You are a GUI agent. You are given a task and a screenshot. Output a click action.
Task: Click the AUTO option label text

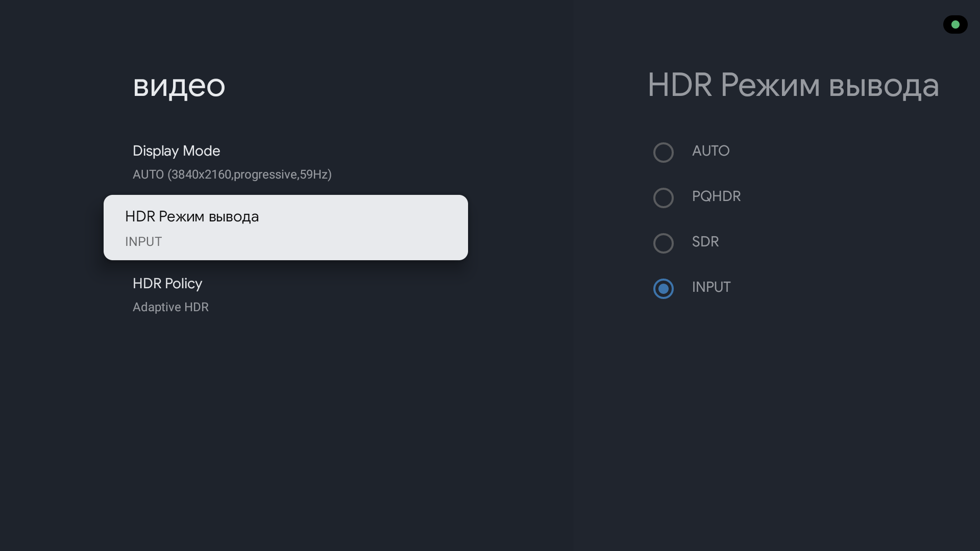pos(710,151)
